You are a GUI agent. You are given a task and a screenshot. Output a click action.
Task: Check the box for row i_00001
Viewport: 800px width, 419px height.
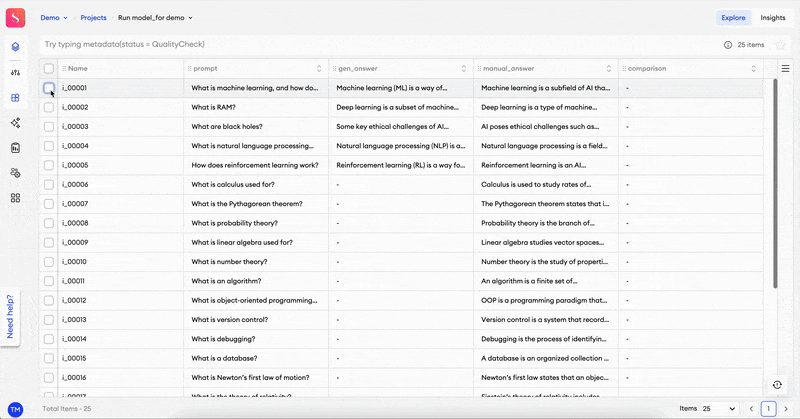pos(48,88)
